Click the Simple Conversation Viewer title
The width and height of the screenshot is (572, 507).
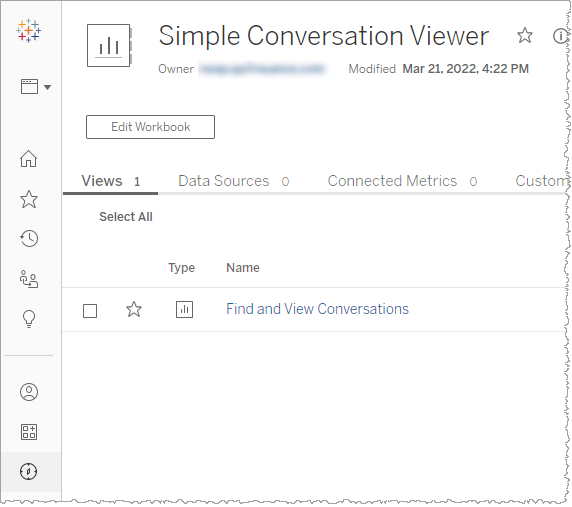pos(324,36)
